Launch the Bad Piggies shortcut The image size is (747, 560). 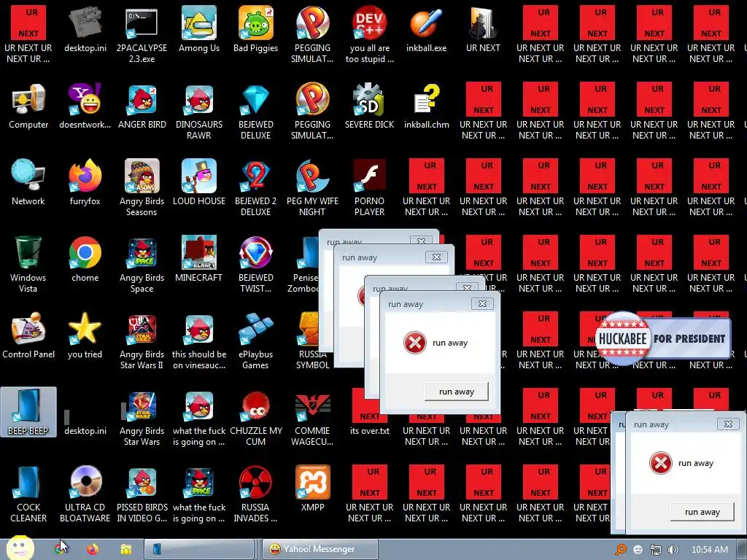click(256, 29)
